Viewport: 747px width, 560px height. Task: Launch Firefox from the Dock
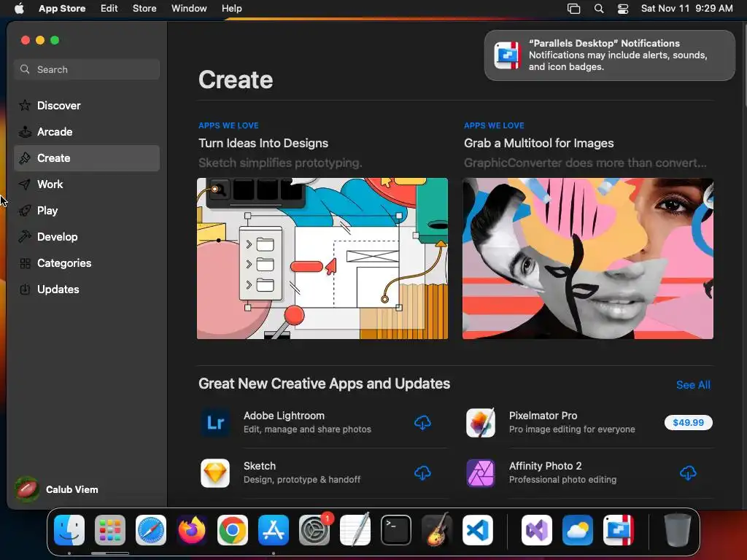(192, 530)
